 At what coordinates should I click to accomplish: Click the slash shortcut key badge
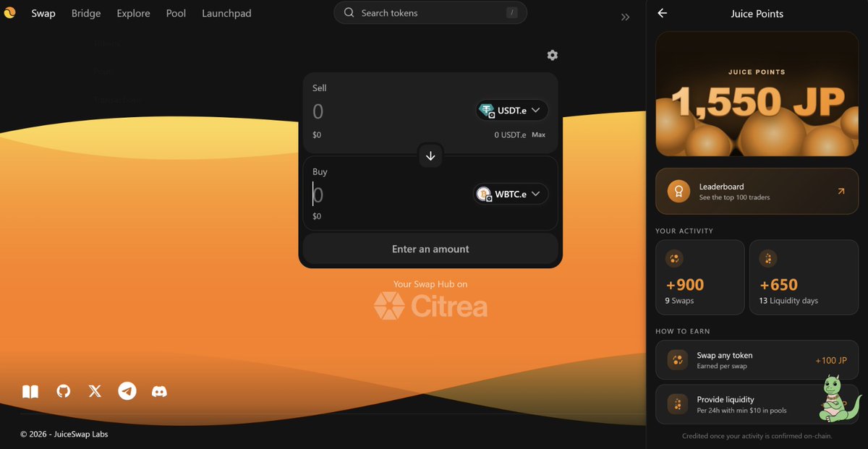click(x=512, y=13)
